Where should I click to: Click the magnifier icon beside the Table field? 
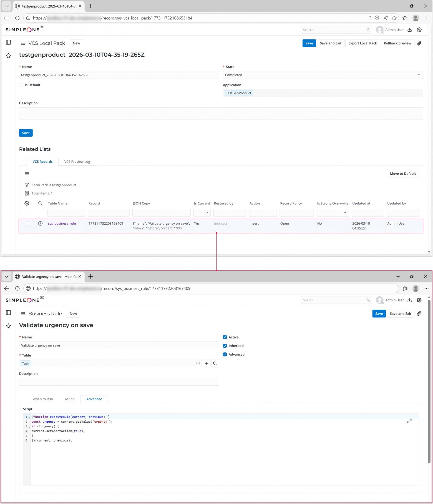coord(215,363)
